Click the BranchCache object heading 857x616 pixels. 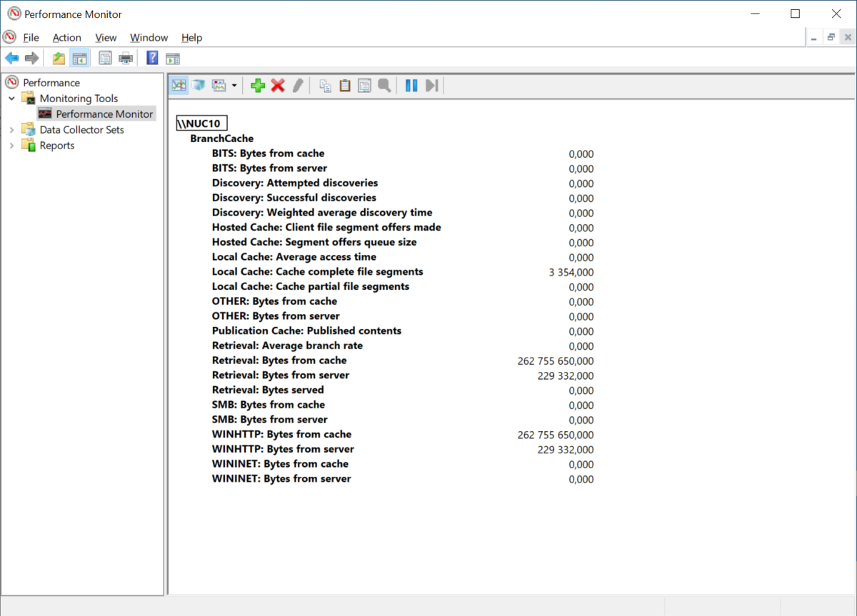tap(221, 138)
